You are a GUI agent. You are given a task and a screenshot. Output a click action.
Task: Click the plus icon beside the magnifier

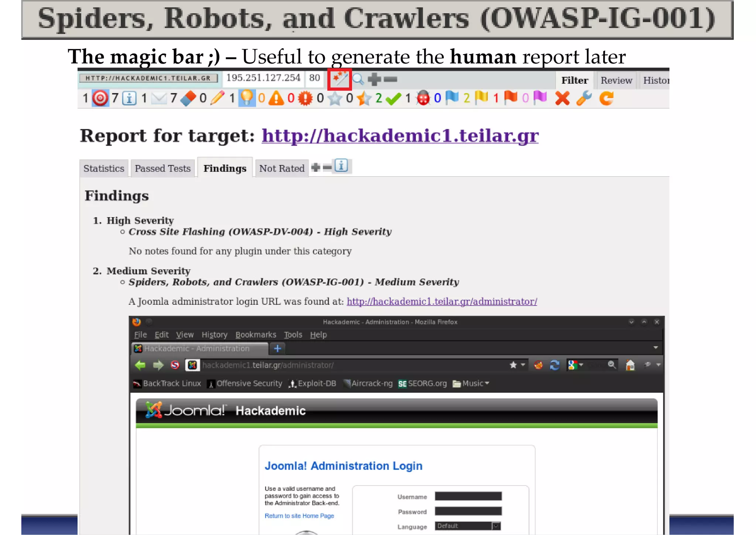pyautogui.click(x=374, y=79)
